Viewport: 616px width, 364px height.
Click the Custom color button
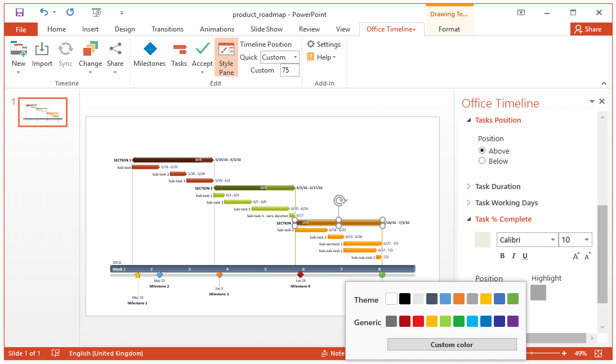[452, 344]
